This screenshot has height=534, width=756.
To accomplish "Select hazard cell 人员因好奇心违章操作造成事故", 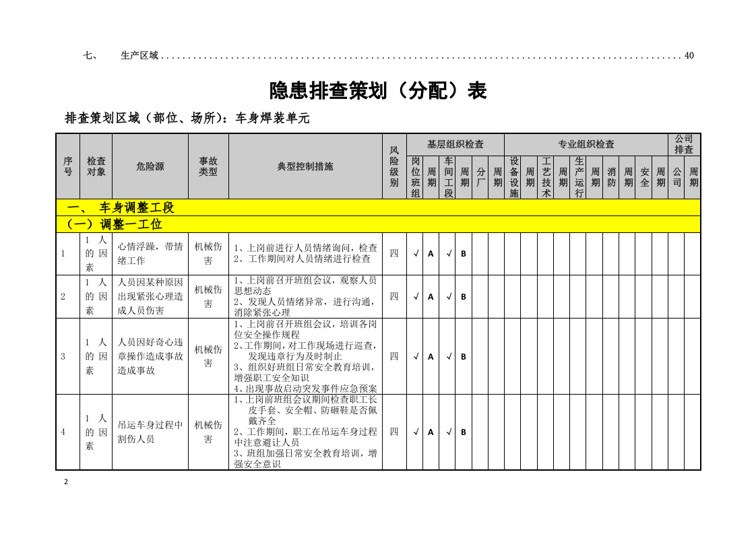I will click(x=150, y=356).
